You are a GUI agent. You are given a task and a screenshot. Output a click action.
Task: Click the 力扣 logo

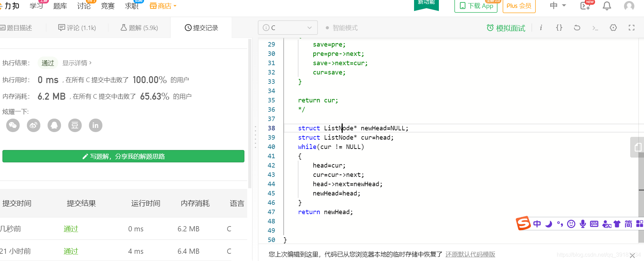[x=10, y=6]
